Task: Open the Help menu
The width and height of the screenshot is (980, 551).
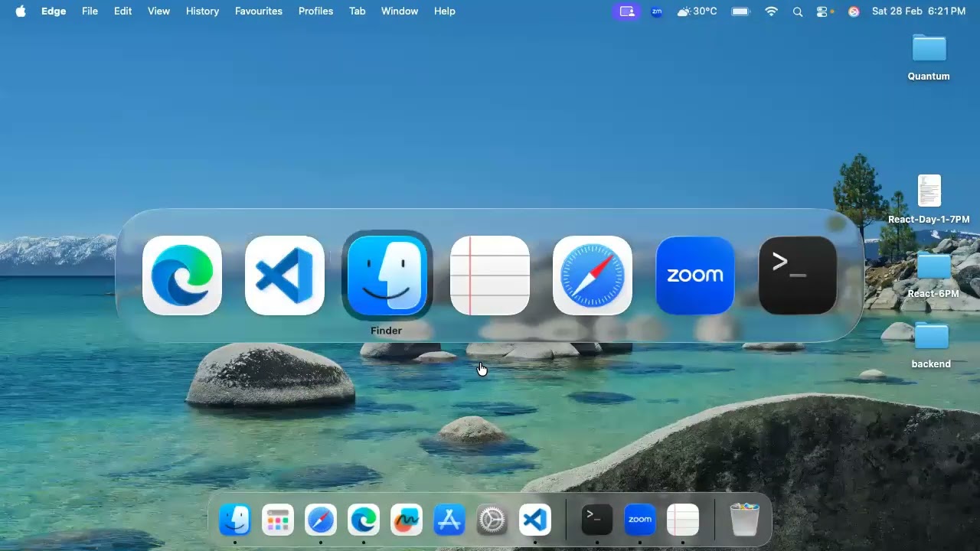Action: [x=445, y=11]
